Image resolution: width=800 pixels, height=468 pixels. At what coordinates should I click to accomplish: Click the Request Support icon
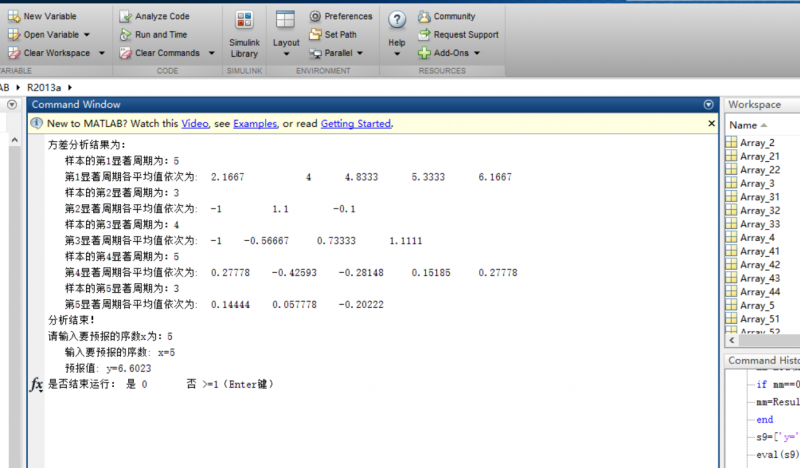[425, 35]
